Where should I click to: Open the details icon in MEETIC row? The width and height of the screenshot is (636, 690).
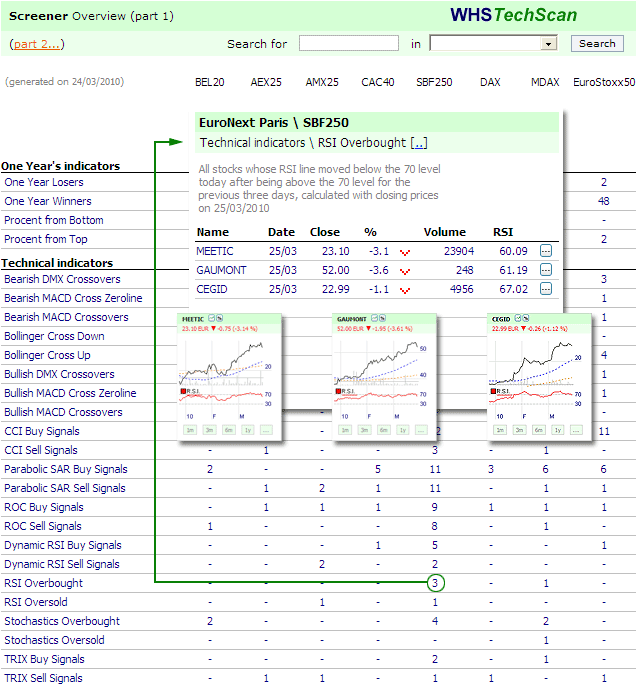pos(546,251)
